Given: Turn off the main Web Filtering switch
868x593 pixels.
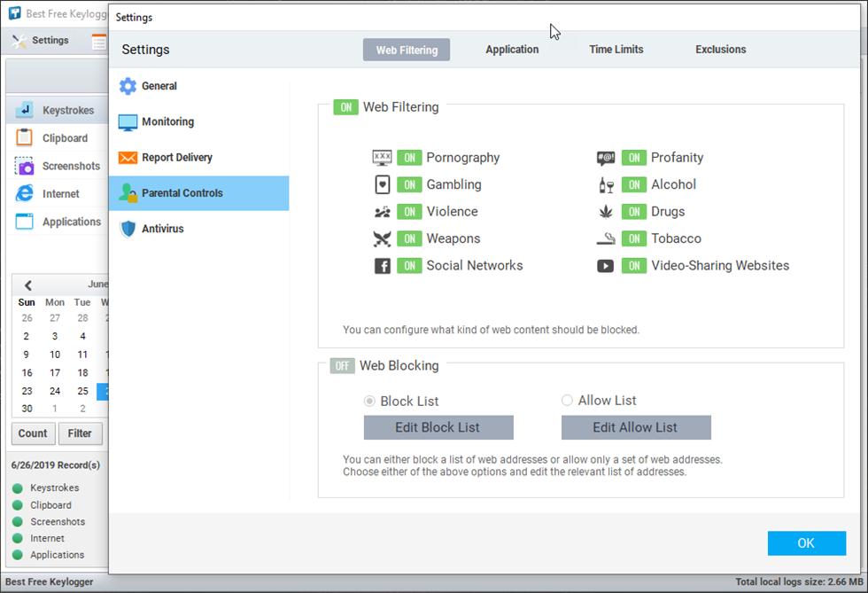Looking at the screenshot, I should (x=345, y=107).
